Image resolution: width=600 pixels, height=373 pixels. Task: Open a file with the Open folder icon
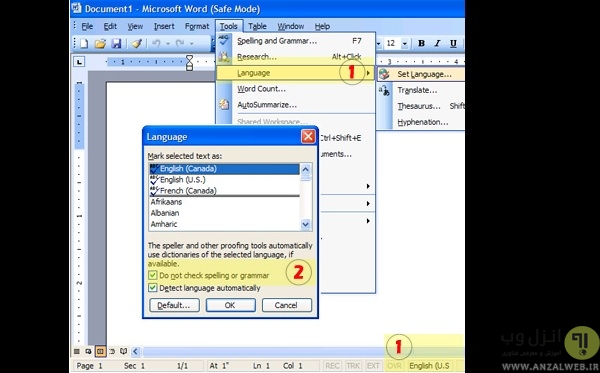tap(100, 44)
